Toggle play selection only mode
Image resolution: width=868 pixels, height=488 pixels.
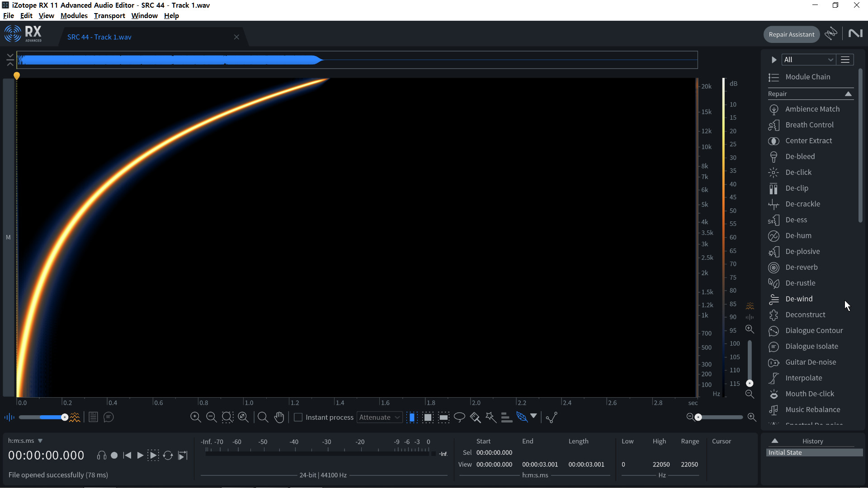point(153,455)
